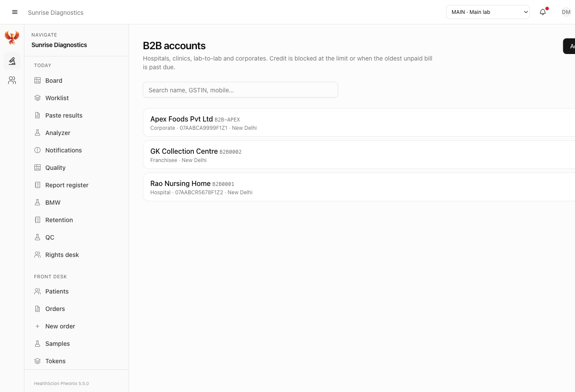This screenshot has height=392, width=575.
Task: Open the Rao Nursing Home account
Action: click(x=359, y=187)
